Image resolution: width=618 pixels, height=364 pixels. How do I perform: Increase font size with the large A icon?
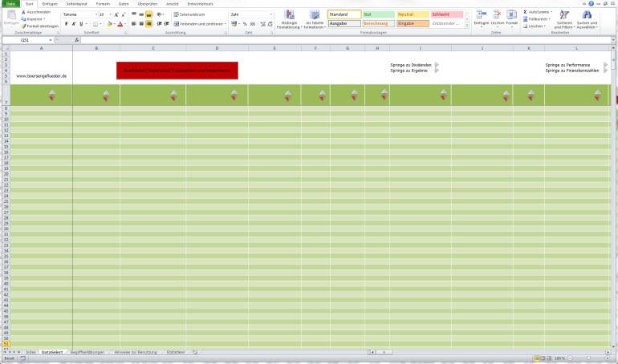coord(116,14)
